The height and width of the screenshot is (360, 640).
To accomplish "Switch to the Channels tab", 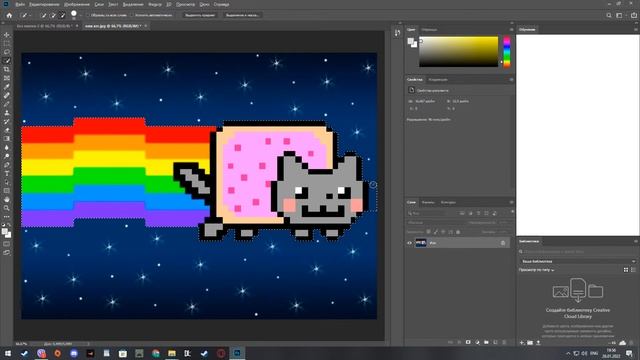I will pos(428,202).
